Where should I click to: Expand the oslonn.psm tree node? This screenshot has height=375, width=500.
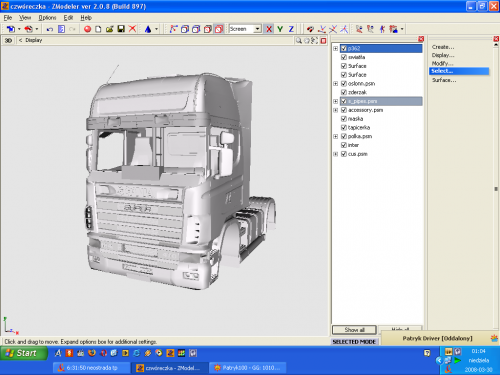coord(335,84)
